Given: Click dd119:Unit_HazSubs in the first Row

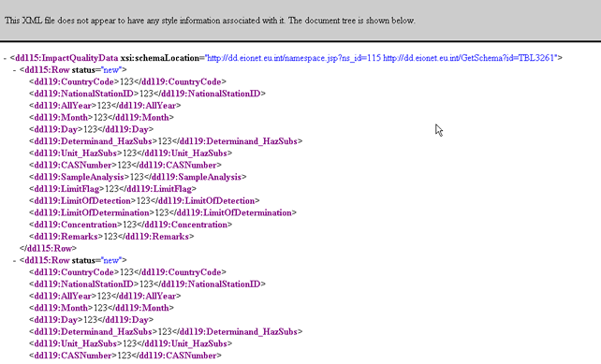Looking at the screenshot, I should pyautogui.click(x=131, y=153).
